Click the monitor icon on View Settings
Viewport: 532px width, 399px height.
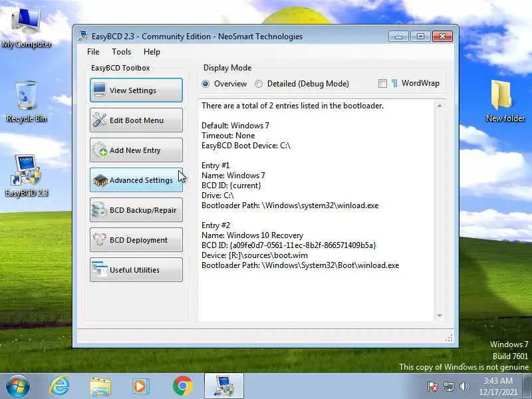pyautogui.click(x=99, y=90)
